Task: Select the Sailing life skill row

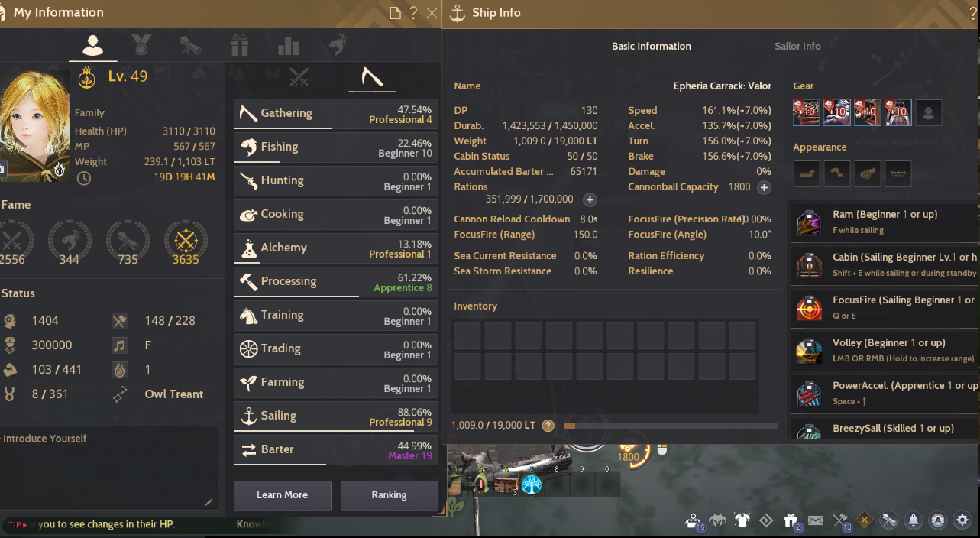Action: pyautogui.click(x=335, y=416)
